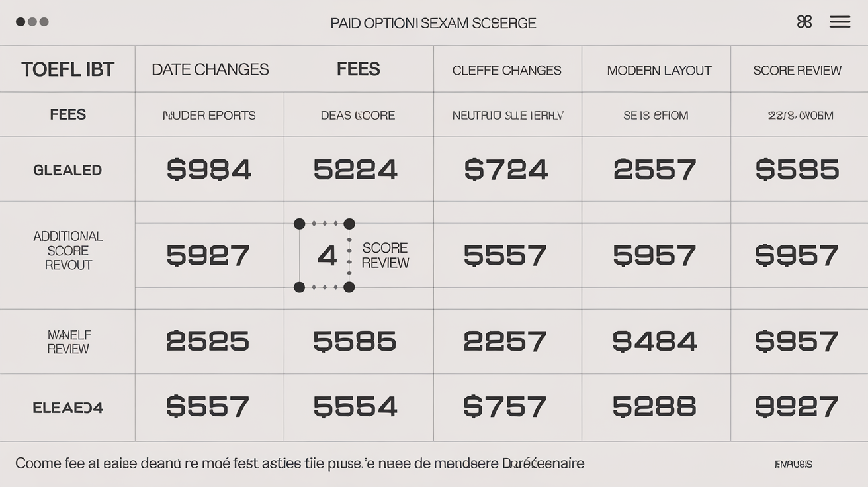This screenshot has width=868, height=487.
Task: Click the $984 price cell
Action: pyautogui.click(x=209, y=169)
